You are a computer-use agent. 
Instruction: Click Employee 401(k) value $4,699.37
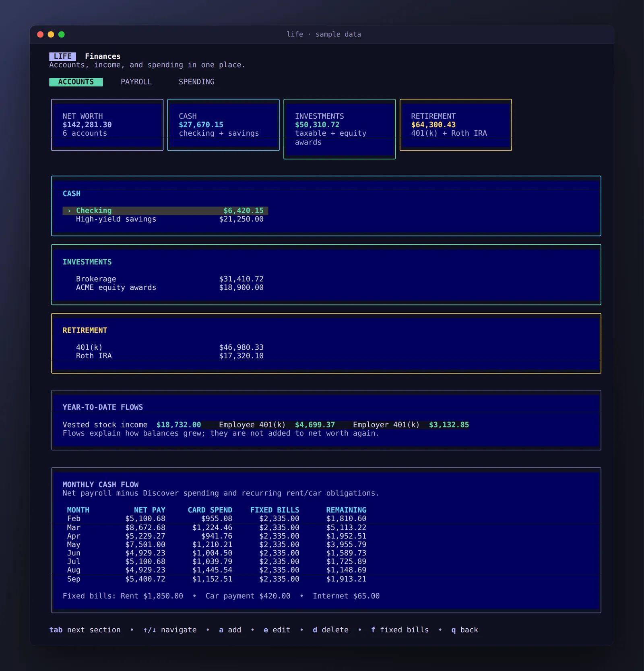(x=315, y=425)
